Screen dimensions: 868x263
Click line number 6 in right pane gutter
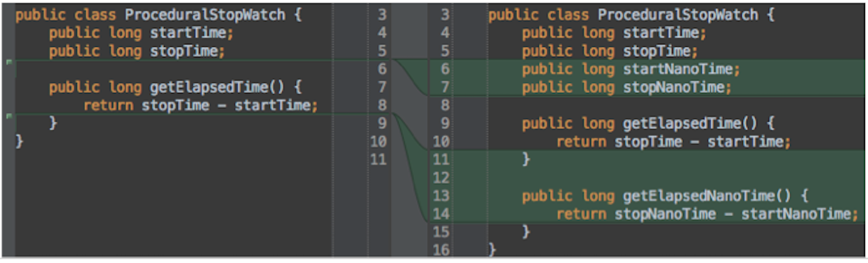(x=445, y=69)
